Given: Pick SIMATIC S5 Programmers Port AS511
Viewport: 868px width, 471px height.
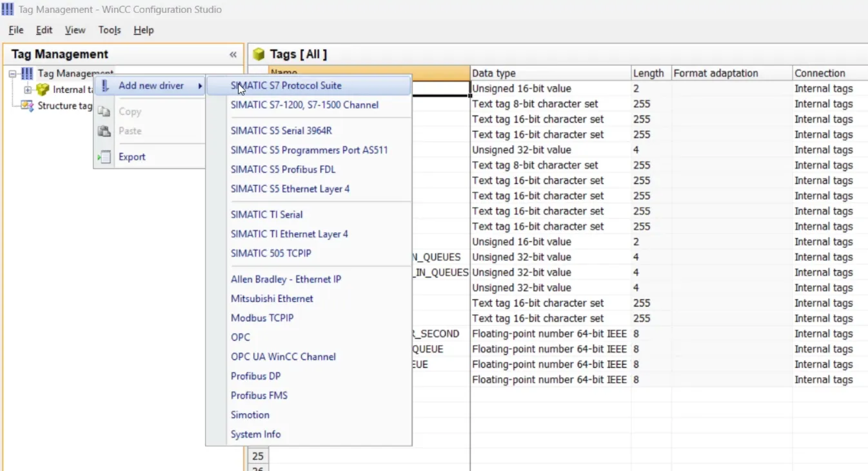Looking at the screenshot, I should (x=309, y=150).
